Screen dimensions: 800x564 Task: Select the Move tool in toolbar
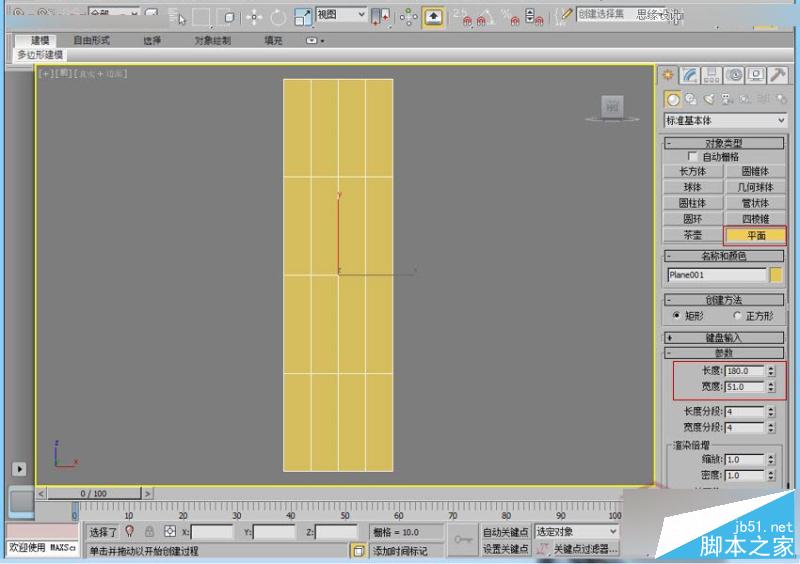pyautogui.click(x=254, y=17)
